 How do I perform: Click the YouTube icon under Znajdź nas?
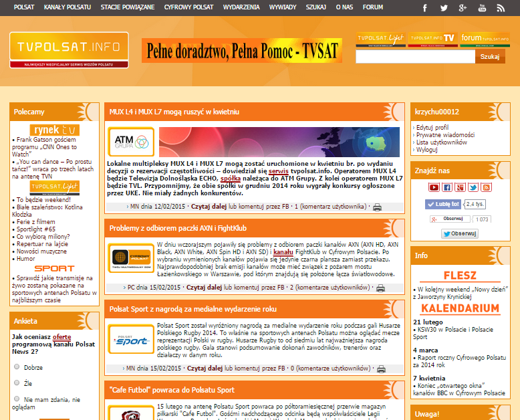(x=434, y=187)
